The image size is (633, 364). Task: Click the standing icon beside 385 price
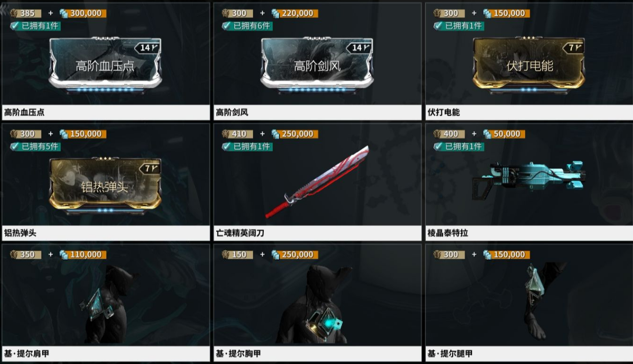coord(14,13)
